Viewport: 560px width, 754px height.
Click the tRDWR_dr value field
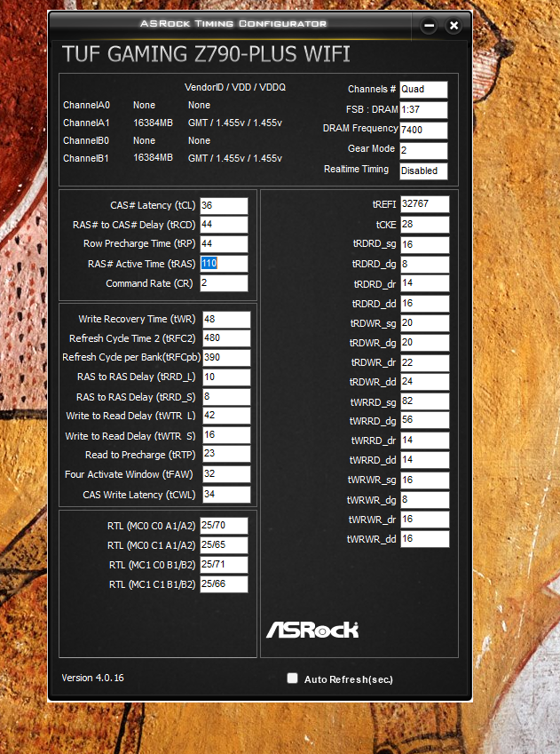pos(425,362)
